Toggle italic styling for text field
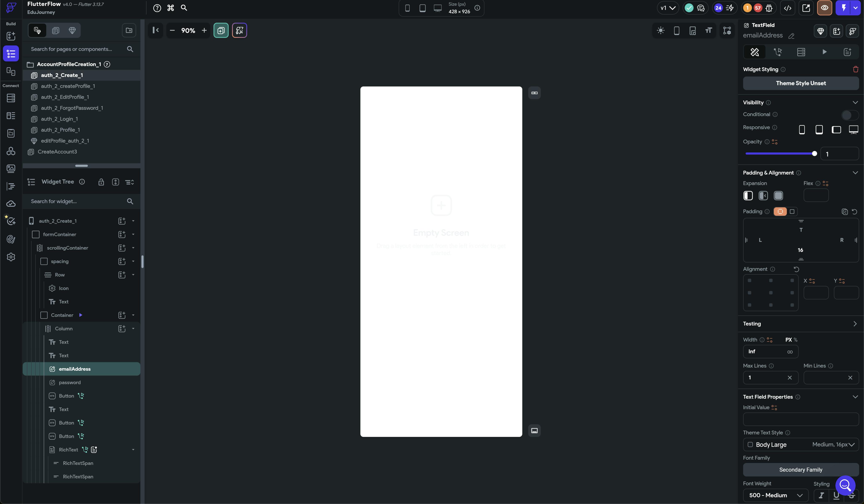864x504 pixels. (x=821, y=495)
